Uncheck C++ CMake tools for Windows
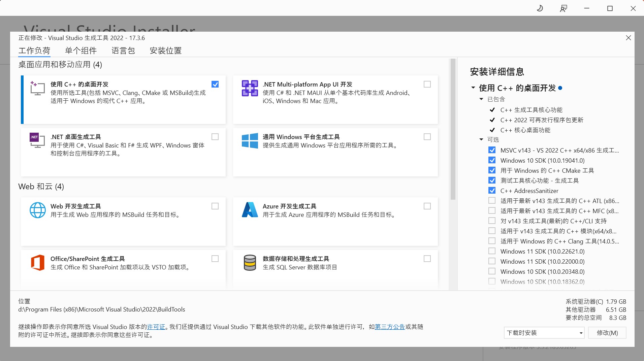 [492, 170]
